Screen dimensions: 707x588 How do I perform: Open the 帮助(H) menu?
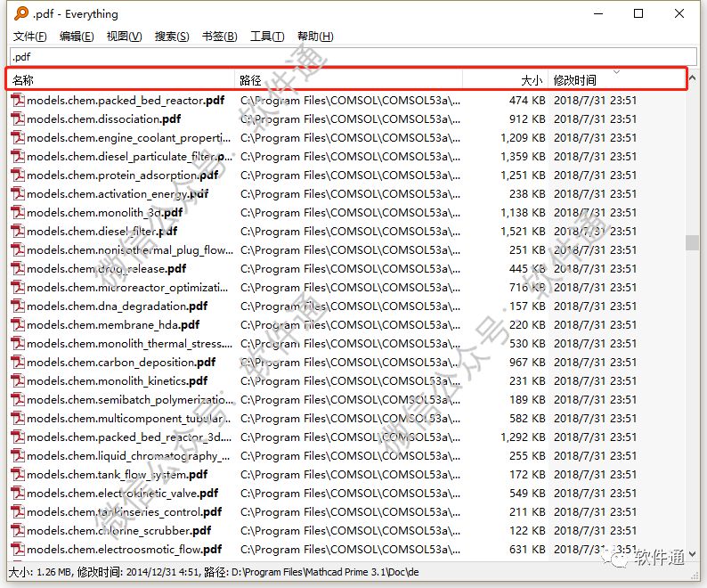315,37
